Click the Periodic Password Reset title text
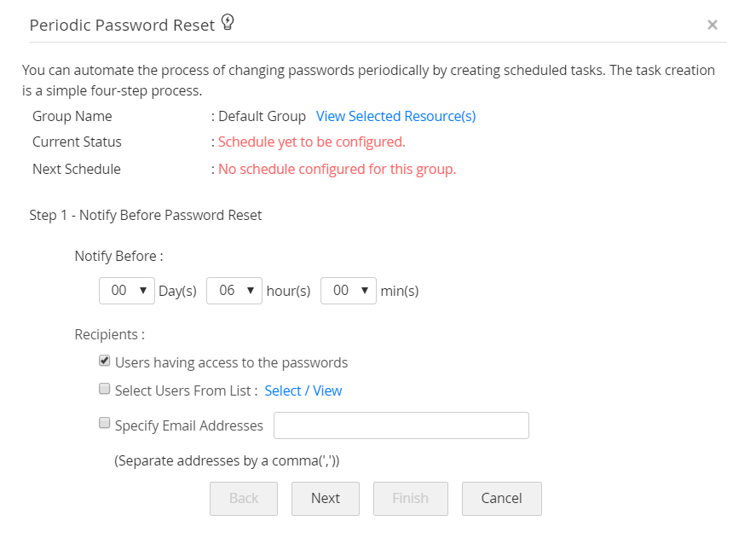The height and width of the screenshot is (538, 756). tap(122, 25)
